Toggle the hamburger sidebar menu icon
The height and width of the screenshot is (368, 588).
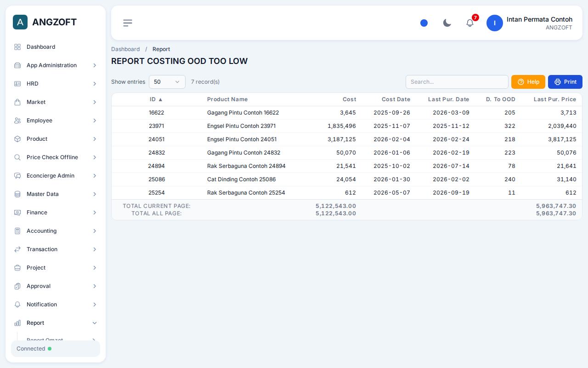click(128, 23)
